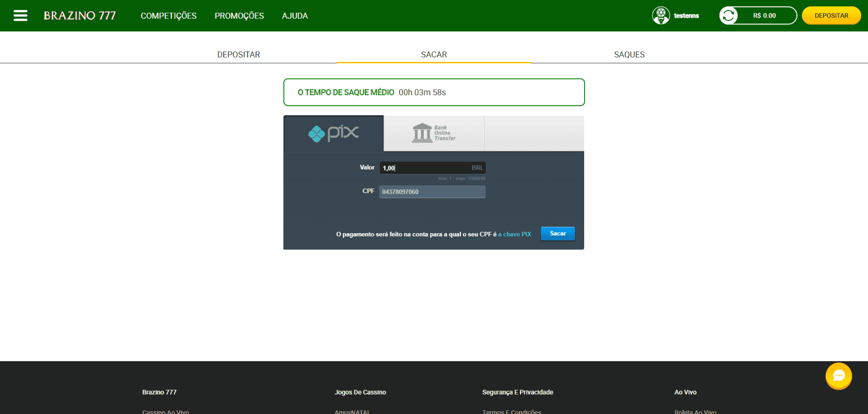Open the testenns user avatar icon
This screenshot has width=868, height=414.
tap(660, 16)
